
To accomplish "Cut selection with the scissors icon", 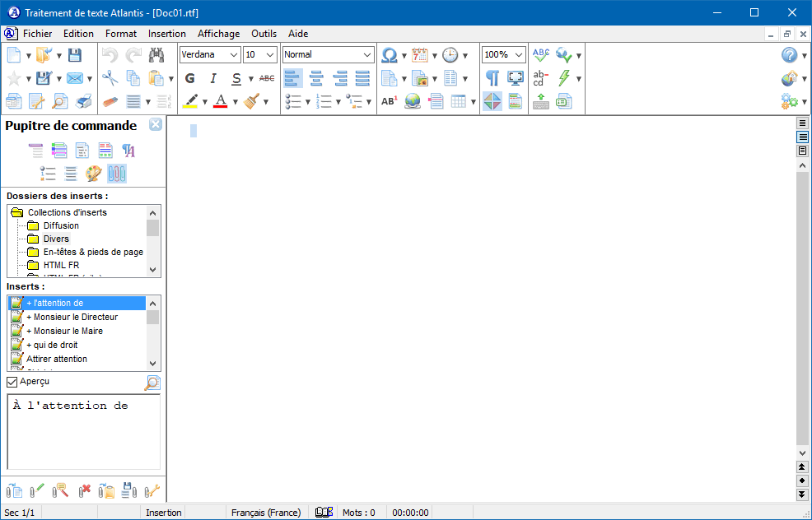I will click(110, 78).
